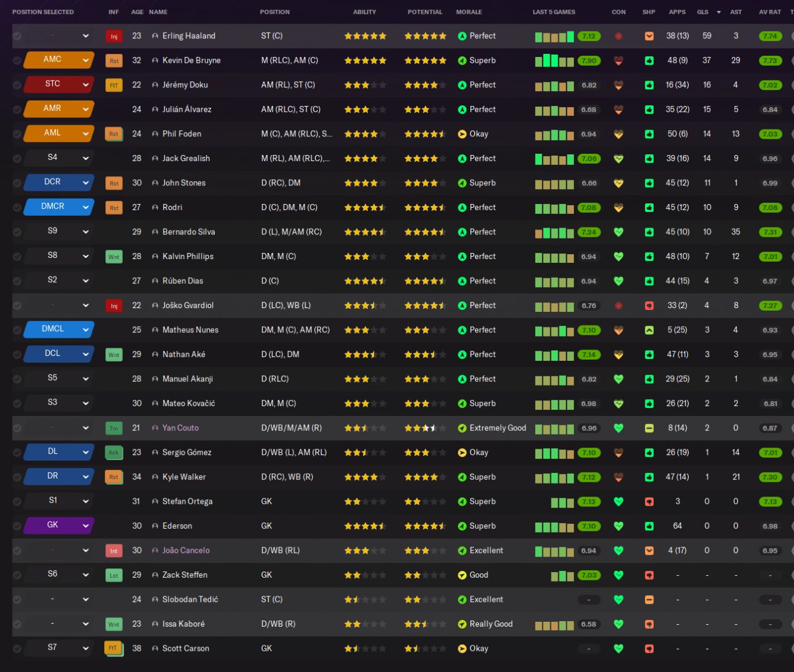
Task: Click the 'Extremely Good' morale text
Action: [x=497, y=428]
